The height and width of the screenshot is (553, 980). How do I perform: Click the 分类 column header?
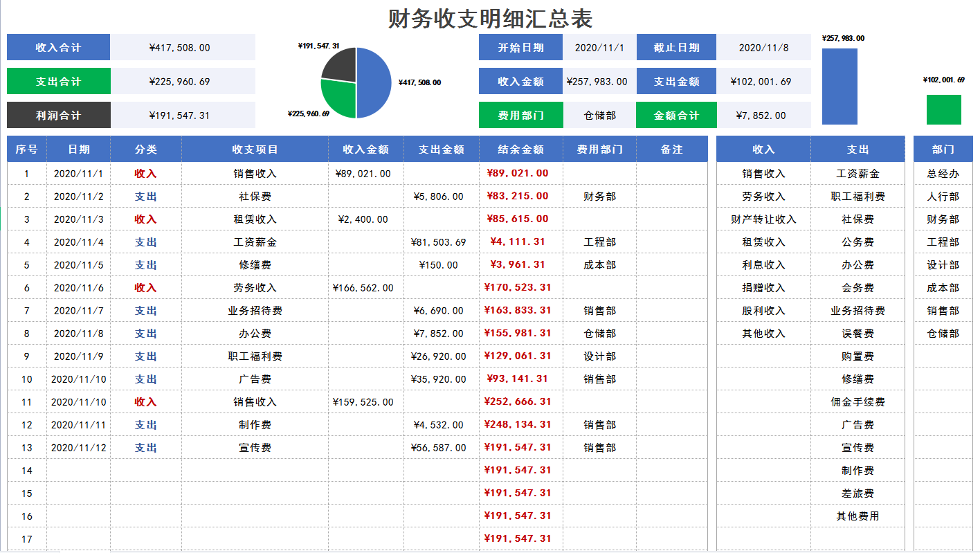pos(145,149)
